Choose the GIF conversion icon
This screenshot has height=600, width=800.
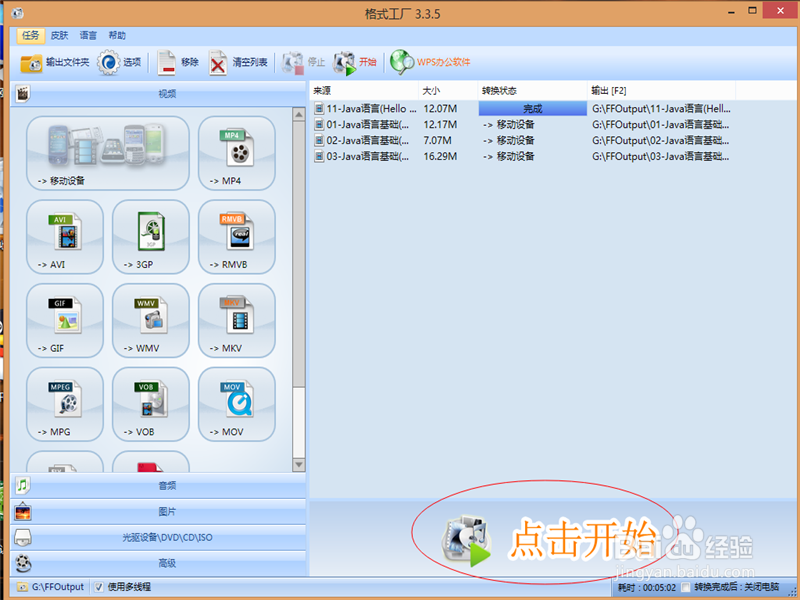pos(65,320)
